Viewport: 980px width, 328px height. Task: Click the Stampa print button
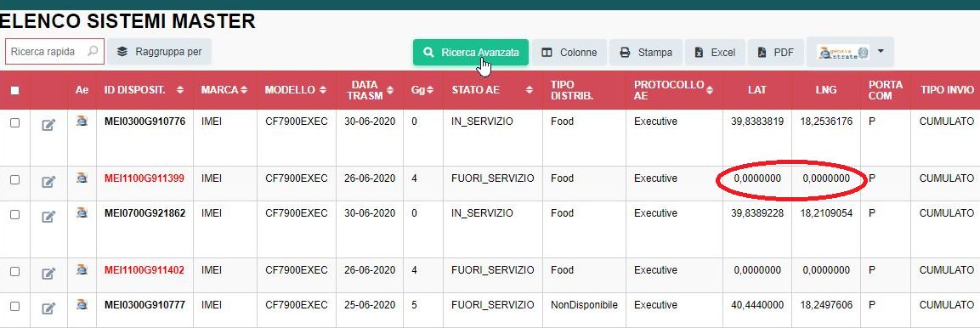[x=646, y=53]
